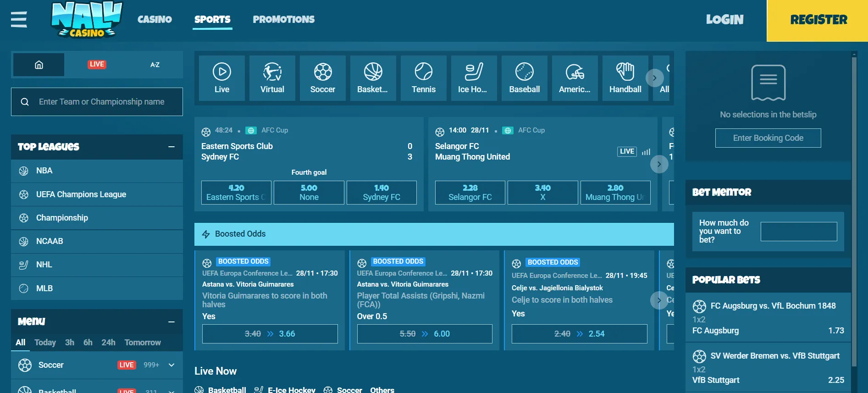Select the Live sports icon
This screenshot has height=393, width=868.
point(222,78)
